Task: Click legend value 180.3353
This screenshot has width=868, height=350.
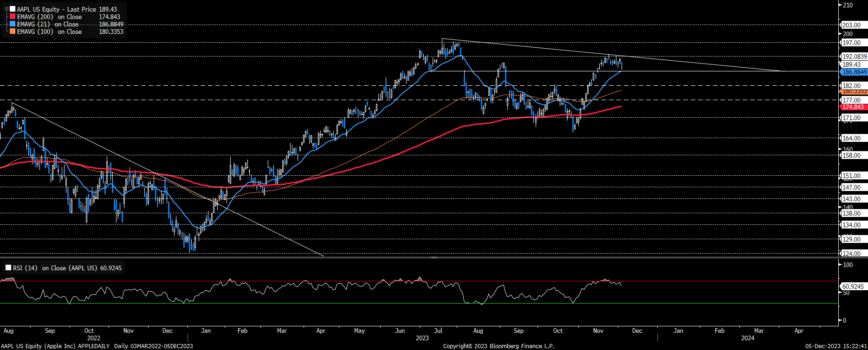Action: click(111, 32)
